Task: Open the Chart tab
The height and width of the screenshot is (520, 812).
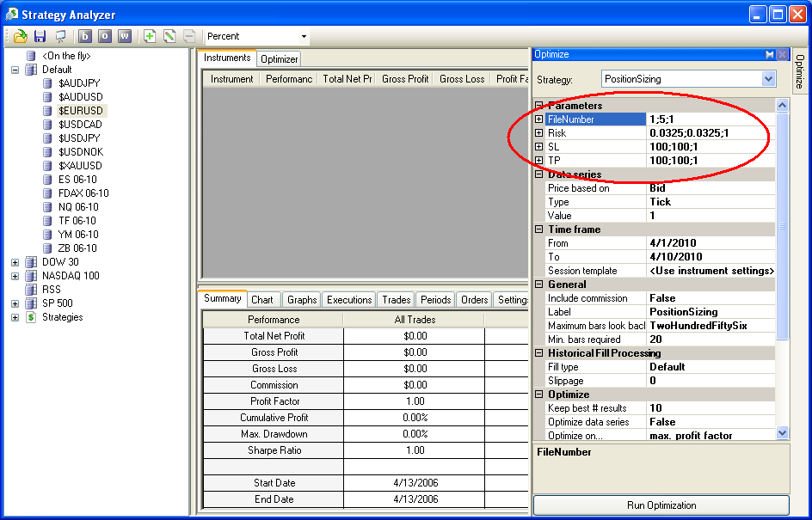Action: (x=262, y=300)
